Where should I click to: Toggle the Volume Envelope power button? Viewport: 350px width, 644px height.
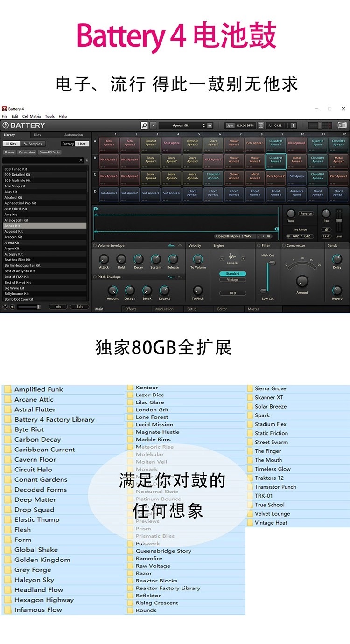[x=95, y=245]
